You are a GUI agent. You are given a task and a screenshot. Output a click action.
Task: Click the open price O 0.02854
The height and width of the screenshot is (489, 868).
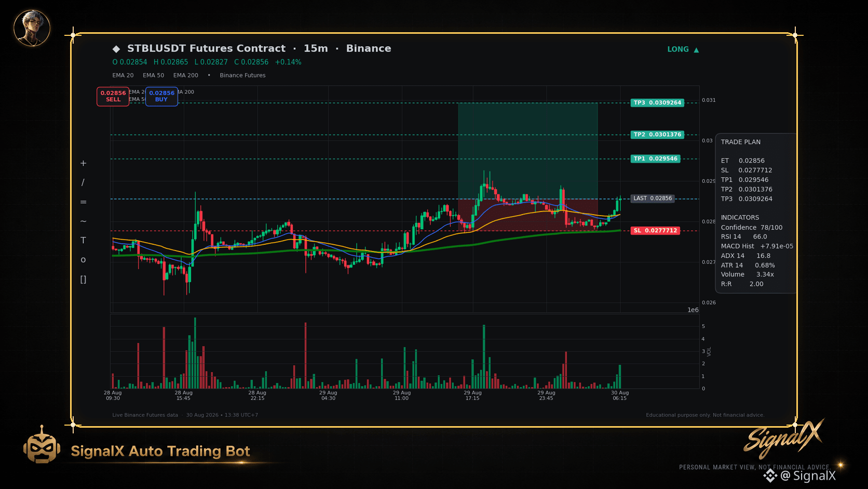pos(130,62)
